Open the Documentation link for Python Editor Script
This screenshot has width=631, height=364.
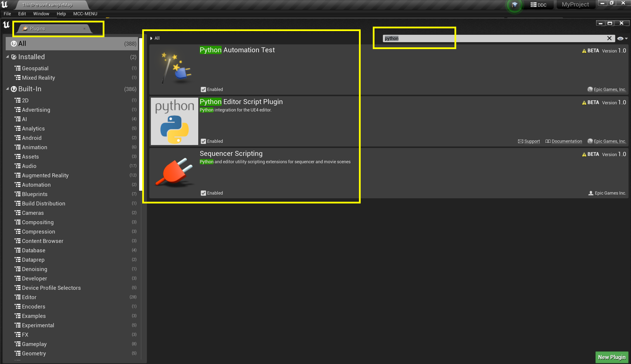(x=567, y=141)
